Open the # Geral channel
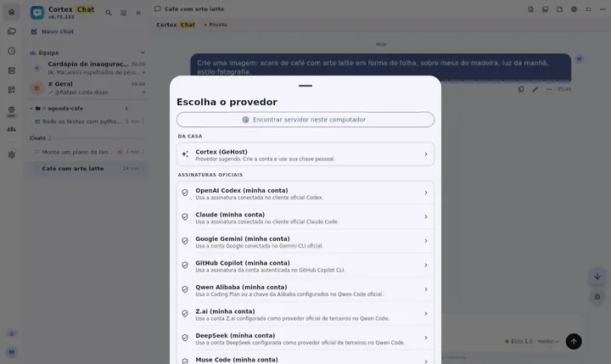The width and height of the screenshot is (611, 364). point(88,87)
